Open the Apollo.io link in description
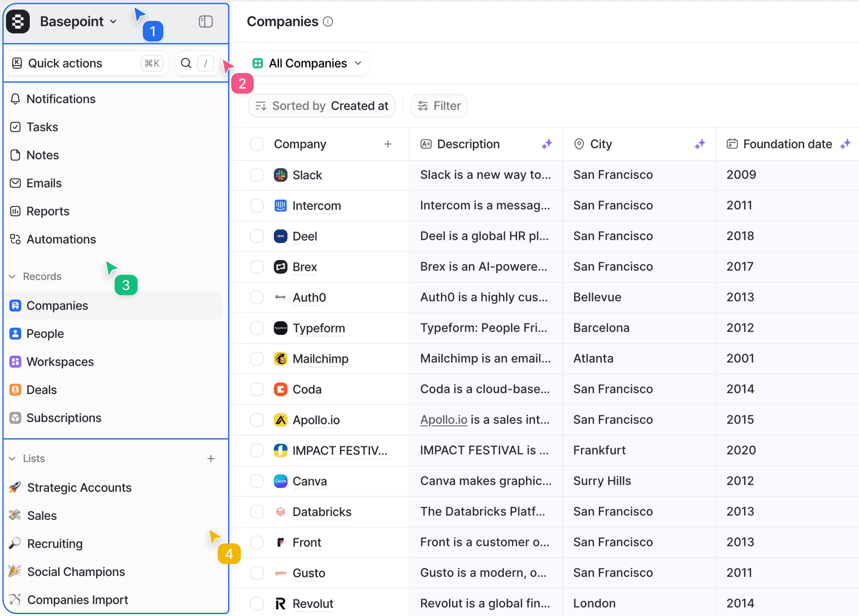Screen dimensions: 859x616 (444, 419)
